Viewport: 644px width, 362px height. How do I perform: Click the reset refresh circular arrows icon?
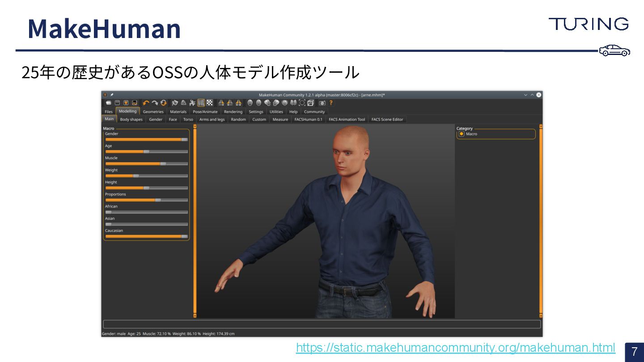point(164,103)
